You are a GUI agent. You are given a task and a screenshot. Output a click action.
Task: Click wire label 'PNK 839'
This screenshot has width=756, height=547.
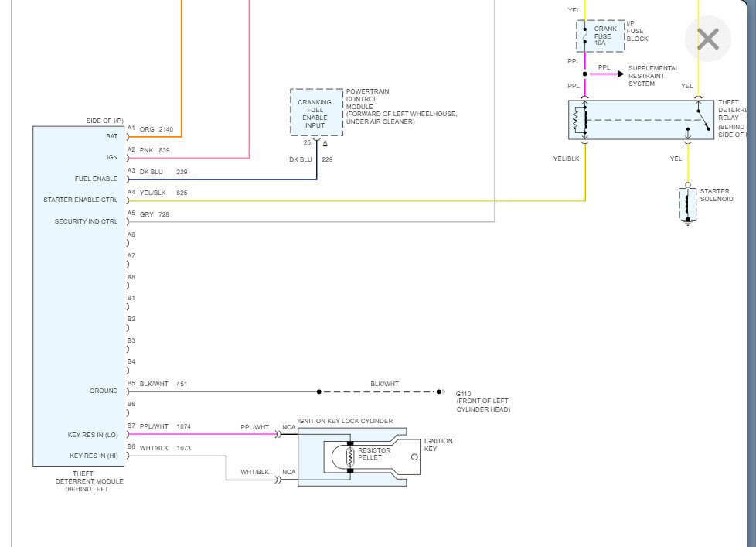[155, 151]
